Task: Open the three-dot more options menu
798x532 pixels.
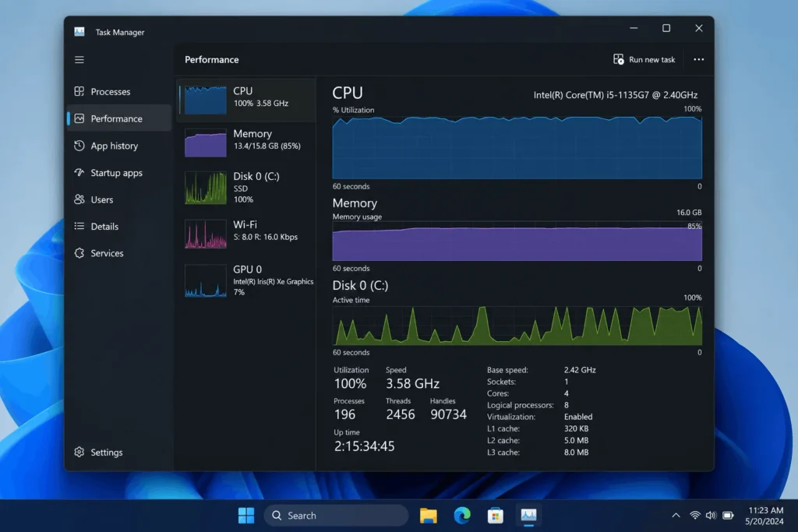Action: pyautogui.click(x=699, y=59)
